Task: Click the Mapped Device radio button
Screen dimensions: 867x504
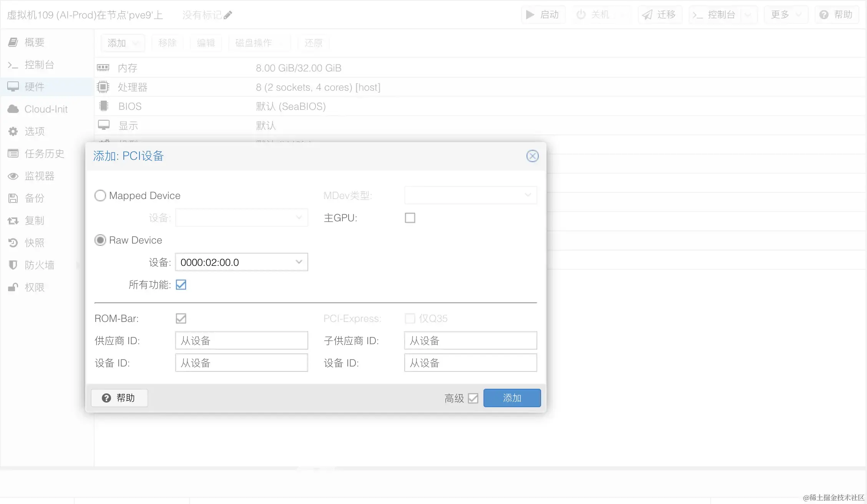Action: point(100,195)
